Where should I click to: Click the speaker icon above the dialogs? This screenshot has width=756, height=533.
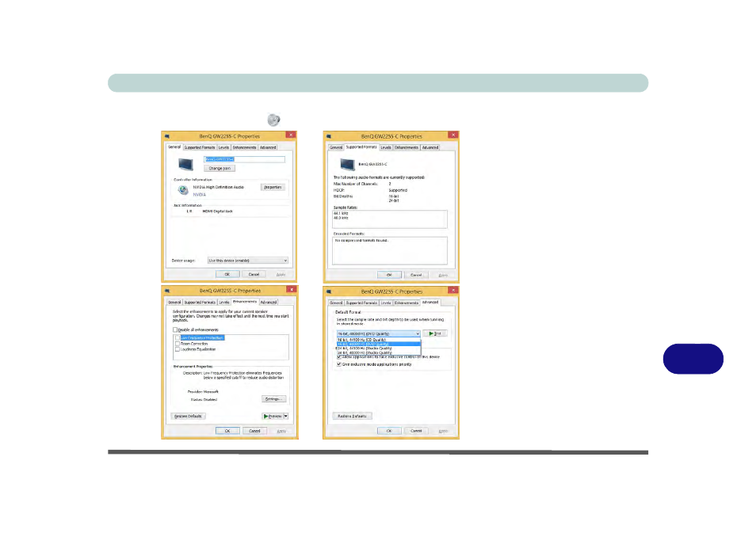273,120
